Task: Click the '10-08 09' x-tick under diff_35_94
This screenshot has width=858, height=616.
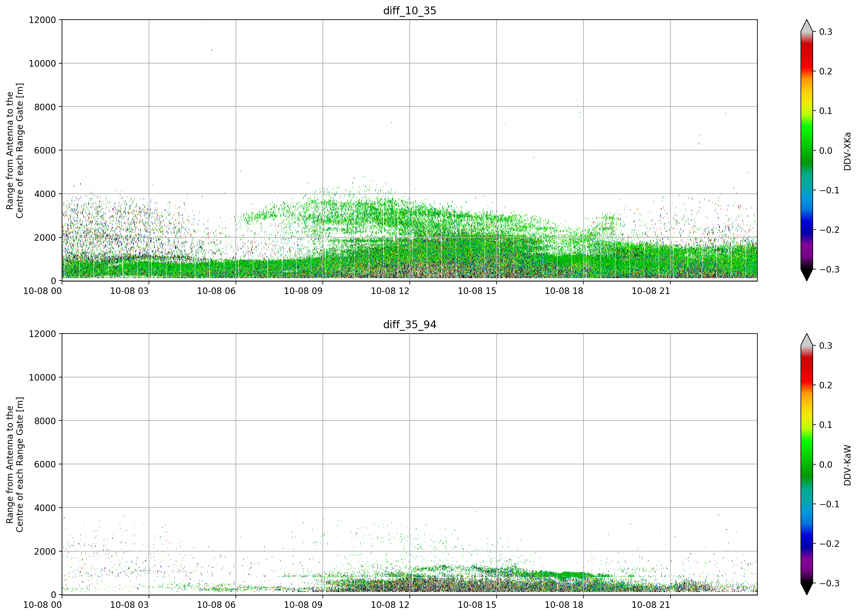Action: (303, 605)
